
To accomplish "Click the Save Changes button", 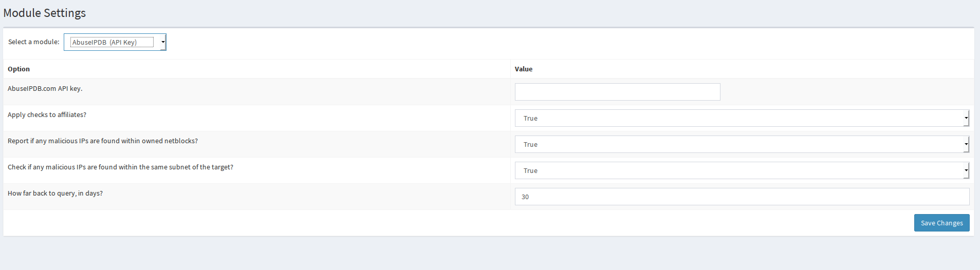I will (941, 223).
